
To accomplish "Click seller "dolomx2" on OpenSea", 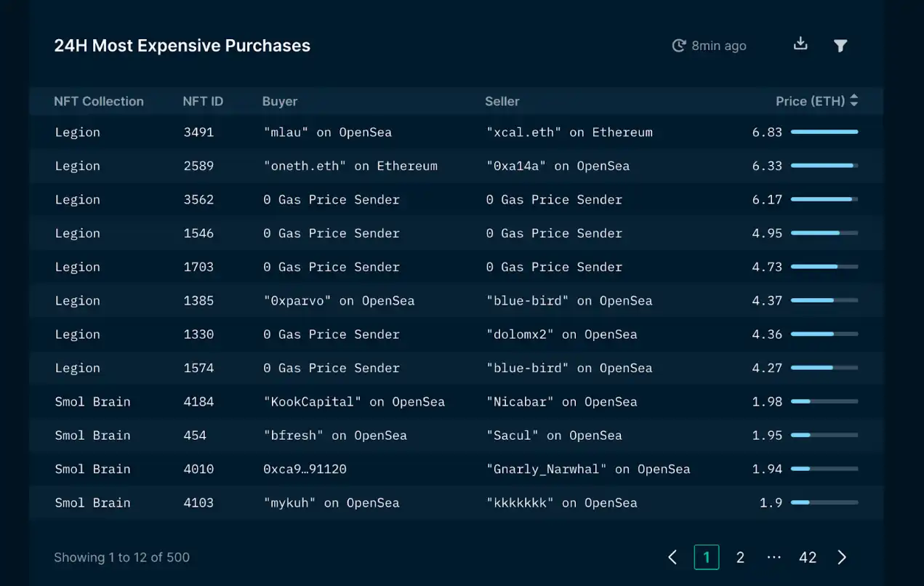I will [x=561, y=334].
